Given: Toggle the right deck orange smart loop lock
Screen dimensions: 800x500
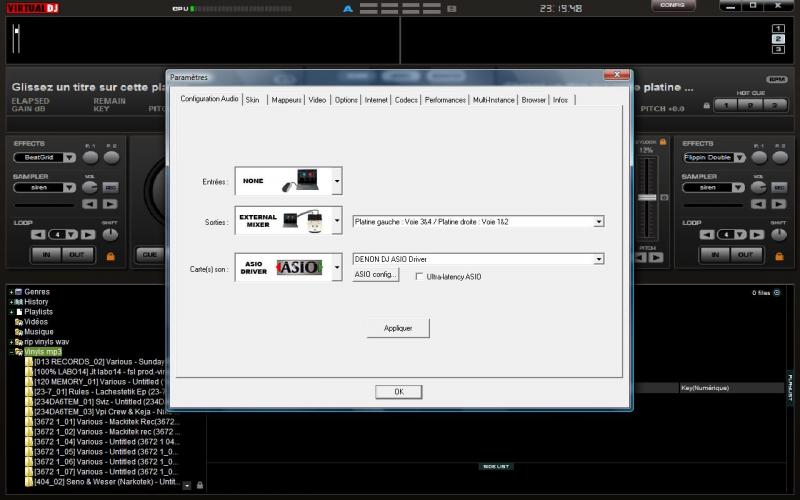Looking at the screenshot, I should tap(779, 256).
